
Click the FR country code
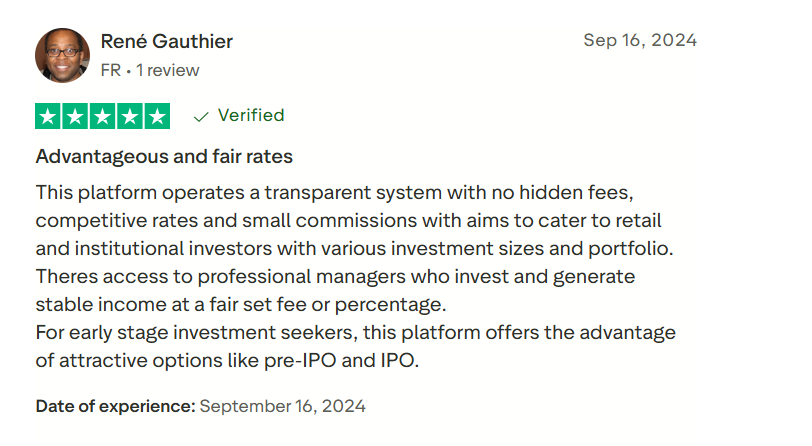click(x=111, y=70)
